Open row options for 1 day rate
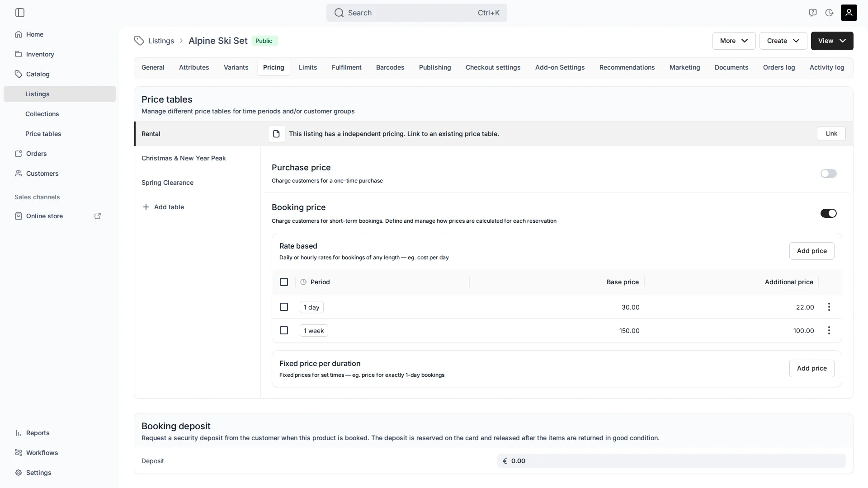 tap(829, 307)
